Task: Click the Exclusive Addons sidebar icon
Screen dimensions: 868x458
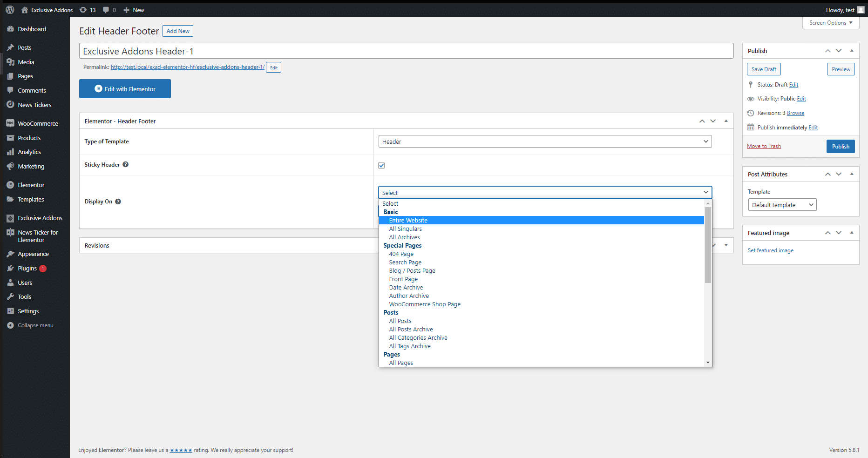Action: point(10,218)
